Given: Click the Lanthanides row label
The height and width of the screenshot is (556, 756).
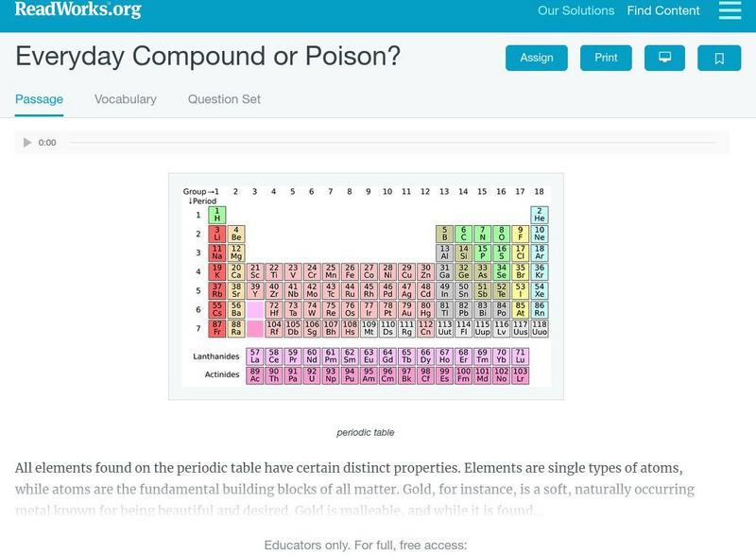Looking at the screenshot, I should [215, 356].
